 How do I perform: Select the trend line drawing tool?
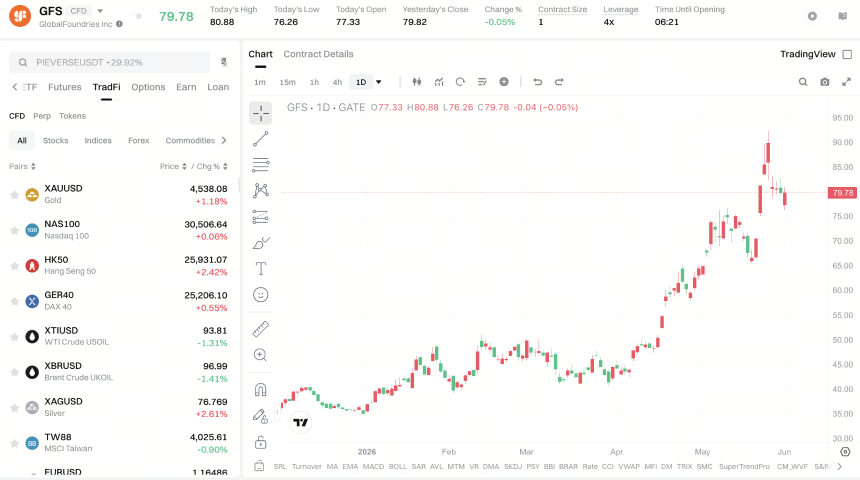coord(261,139)
